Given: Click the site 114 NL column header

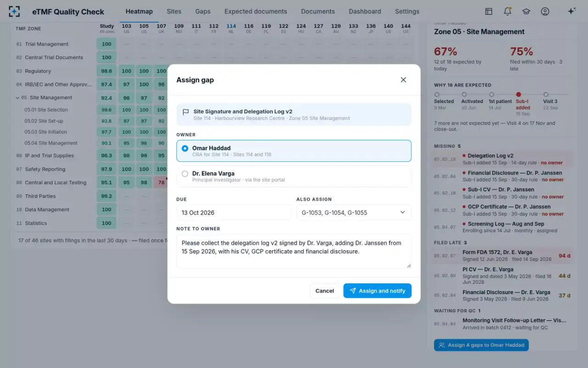Looking at the screenshot, I should click(x=231, y=29).
